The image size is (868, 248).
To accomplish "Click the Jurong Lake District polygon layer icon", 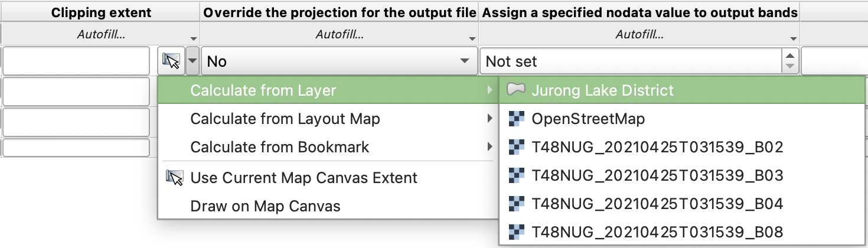I will [x=517, y=90].
